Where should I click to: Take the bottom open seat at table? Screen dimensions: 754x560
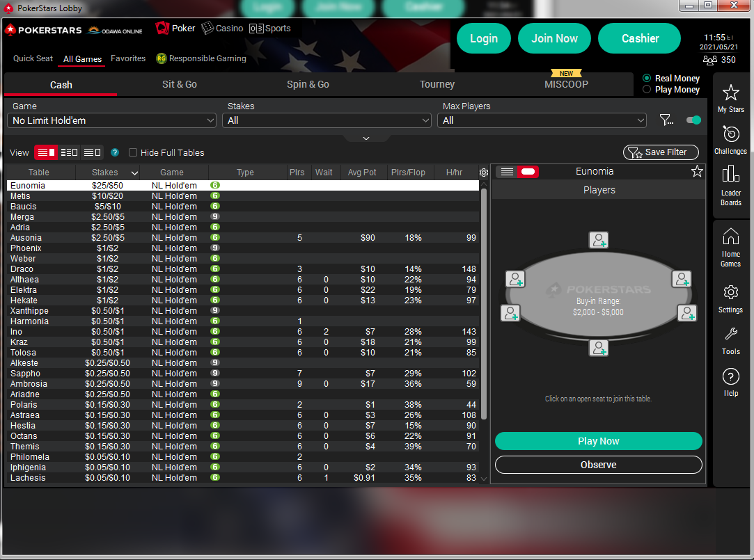pos(599,348)
